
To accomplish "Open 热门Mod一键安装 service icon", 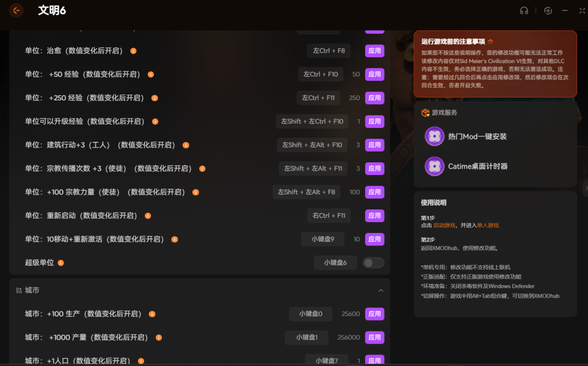I will [435, 137].
